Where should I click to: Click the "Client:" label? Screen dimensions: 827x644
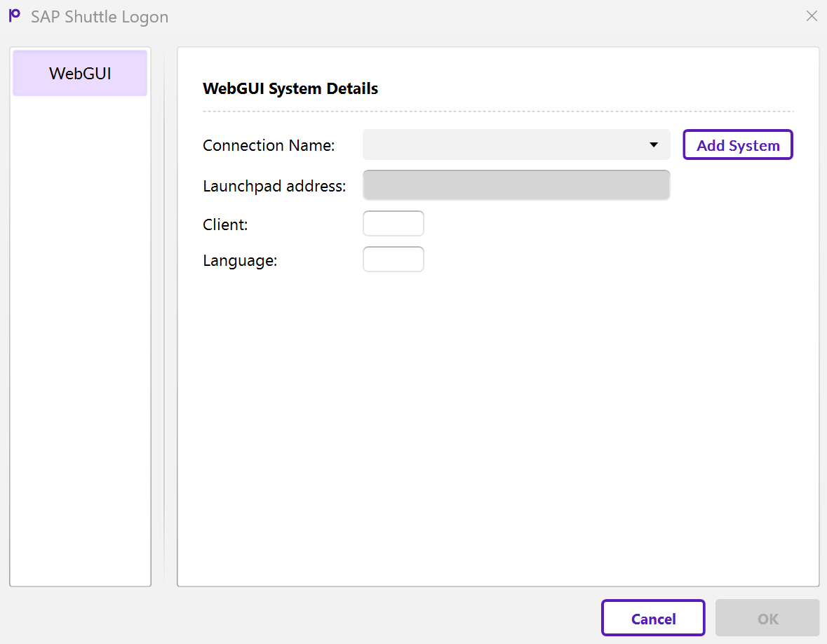(x=225, y=224)
